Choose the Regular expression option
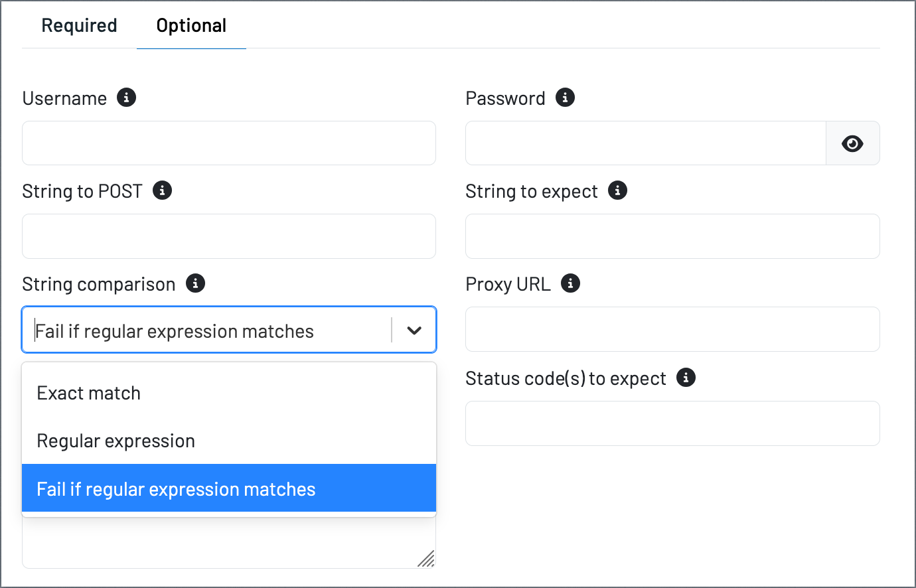916x588 pixels. 229,441
